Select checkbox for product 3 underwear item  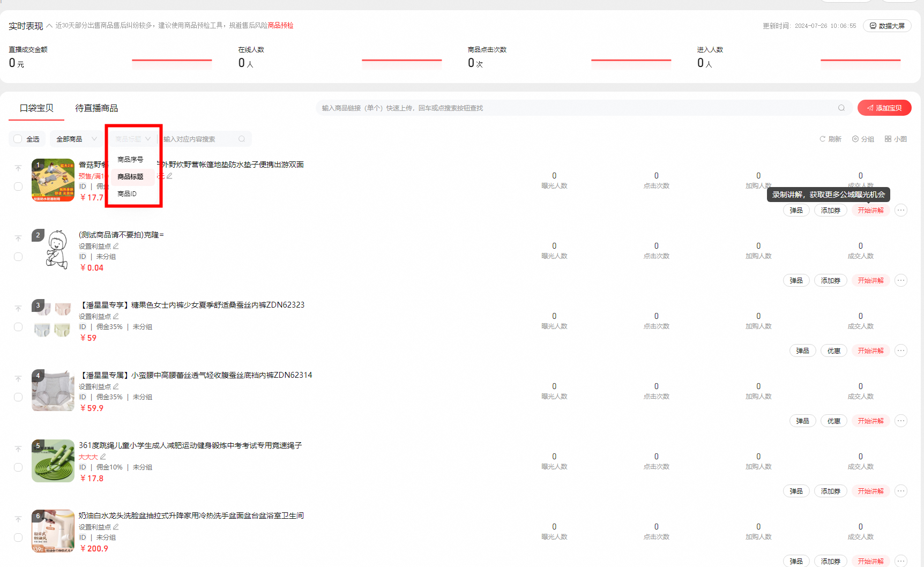18,327
